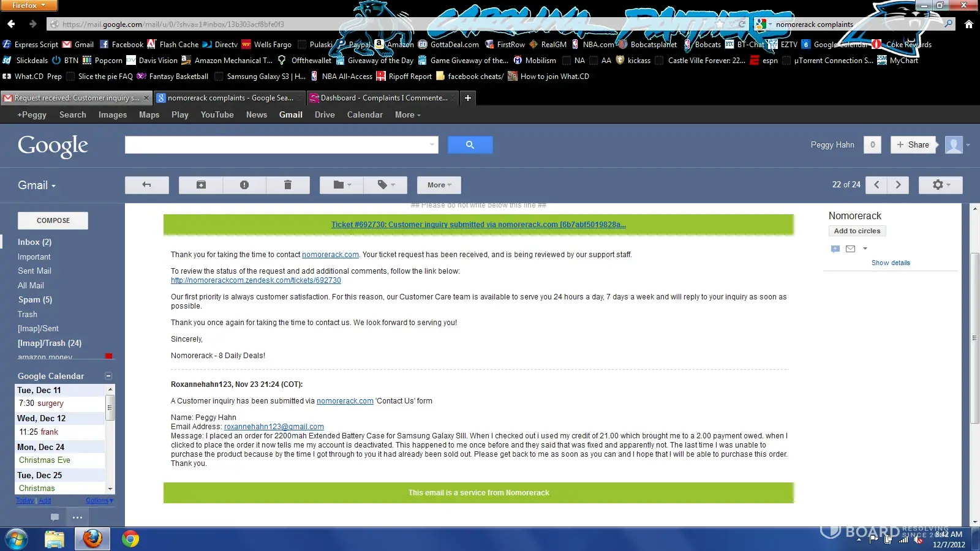Open the profile avatar account menu
The width and height of the screenshot is (980, 551).
pos(957,144)
